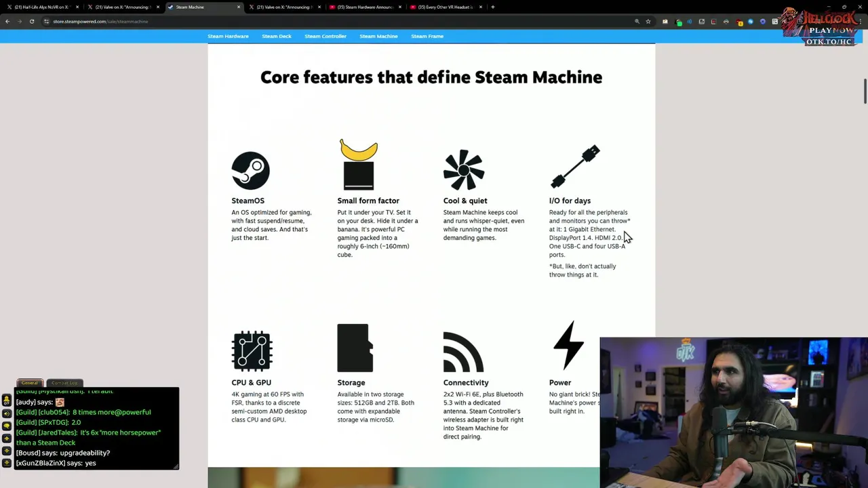The width and height of the screenshot is (868, 488).
Task: Click the 'Power' feature title
Action: [560, 383]
